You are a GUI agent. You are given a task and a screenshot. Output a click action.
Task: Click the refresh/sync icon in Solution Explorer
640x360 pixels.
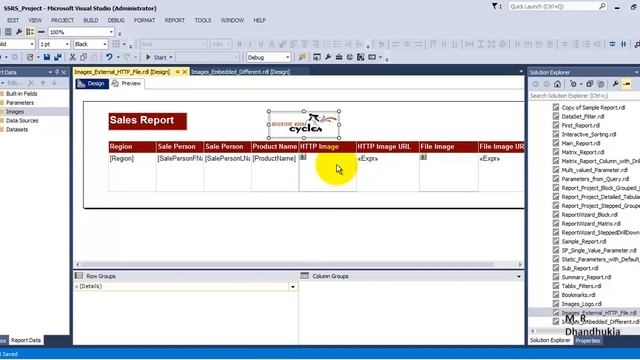(x=573, y=84)
